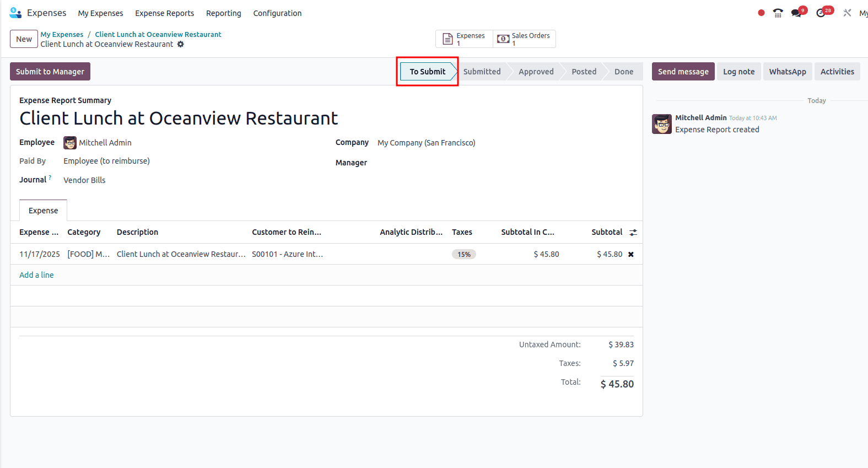868x468 pixels.
Task: Click the Paid By value Employee (to reimburse)
Action: click(x=106, y=161)
